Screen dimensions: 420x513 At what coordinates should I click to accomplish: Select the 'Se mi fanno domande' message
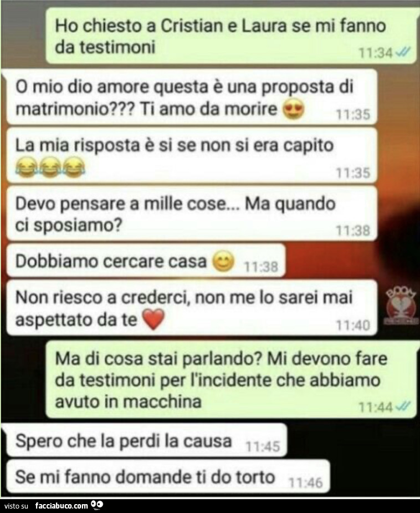pyautogui.click(x=168, y=476)
